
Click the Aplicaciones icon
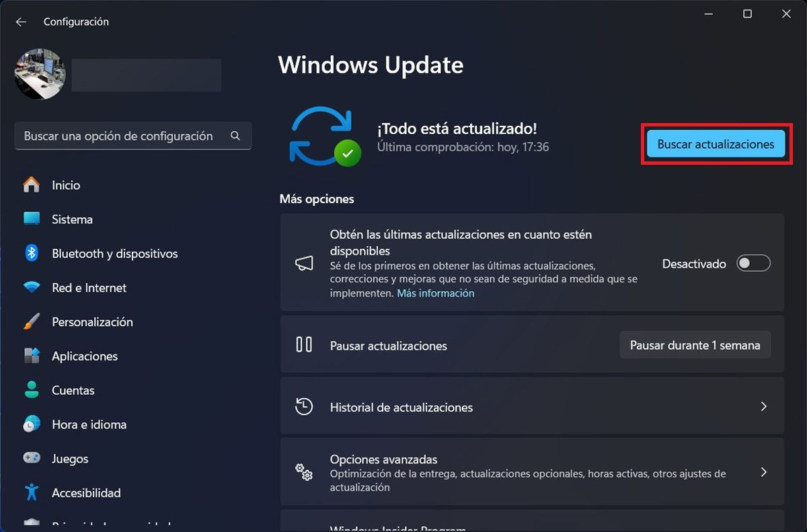pyautogui.click(x=32, y=356)
